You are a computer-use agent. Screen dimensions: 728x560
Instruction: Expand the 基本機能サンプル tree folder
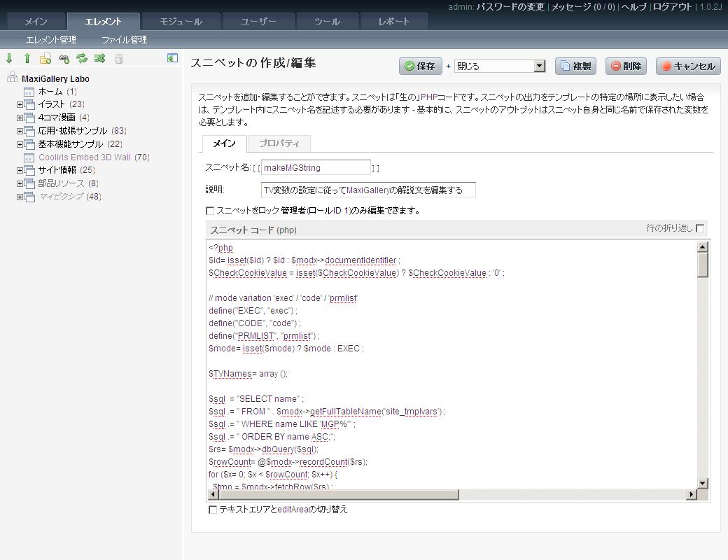20,144
